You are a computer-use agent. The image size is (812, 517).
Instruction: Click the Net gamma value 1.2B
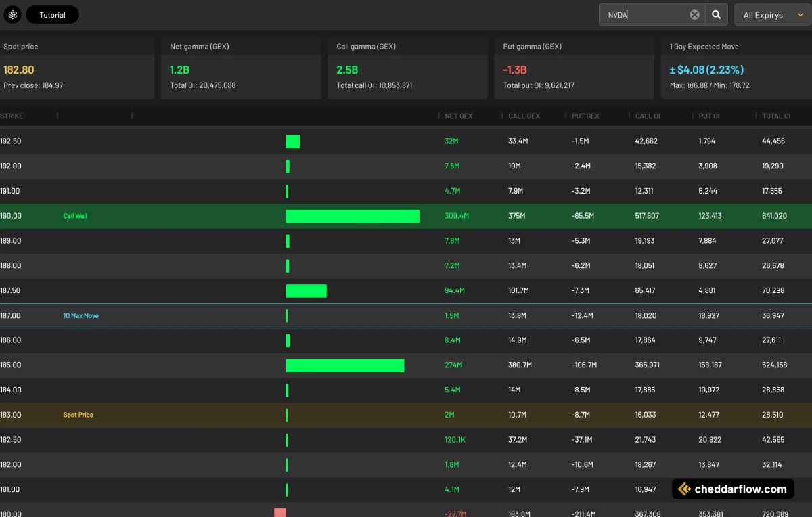coord(179,70)
